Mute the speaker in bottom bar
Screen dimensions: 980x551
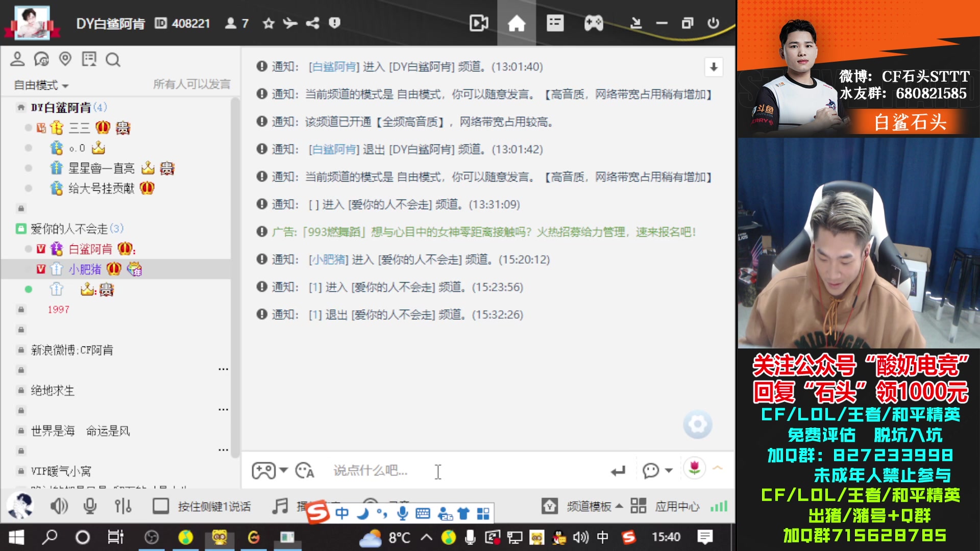click(58, 506)
